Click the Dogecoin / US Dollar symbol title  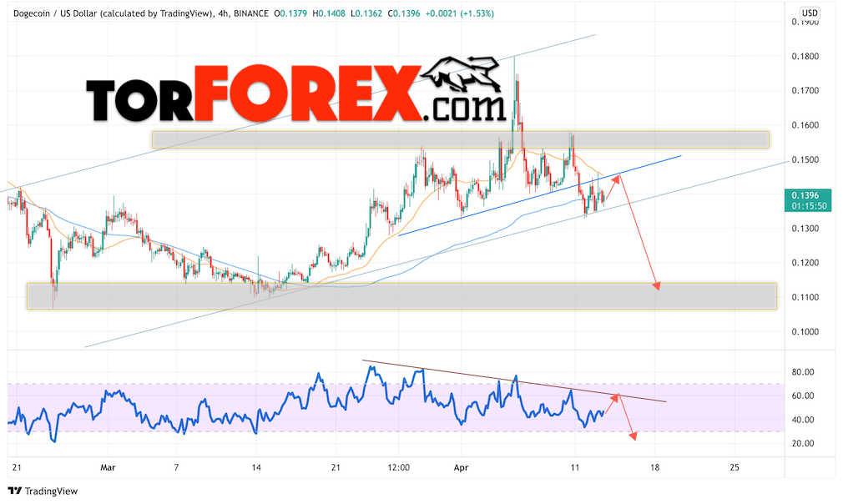tap(113, 13)
